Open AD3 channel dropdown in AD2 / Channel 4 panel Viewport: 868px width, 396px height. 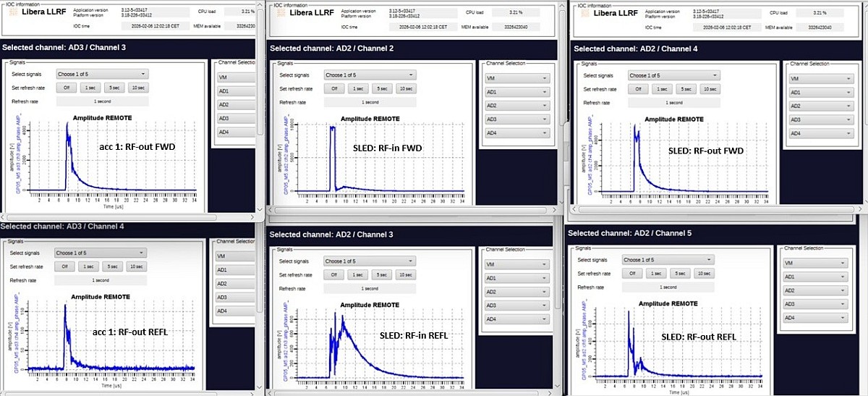click(x=821, y=119)
